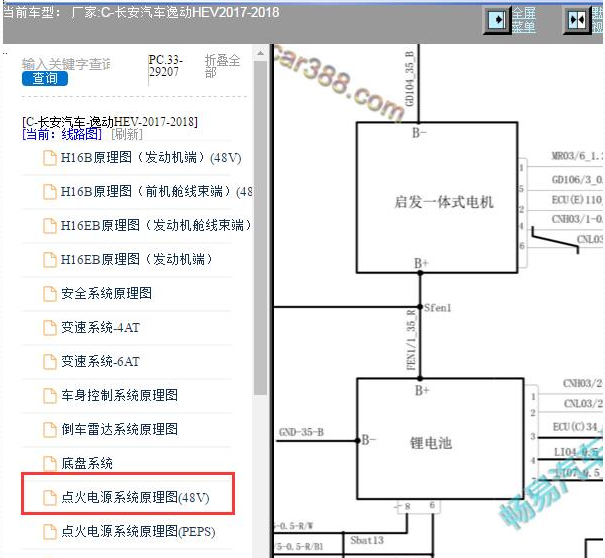Click the [当前：线路图] link
This screenshot has width=605, height=558.
[62, 134]
